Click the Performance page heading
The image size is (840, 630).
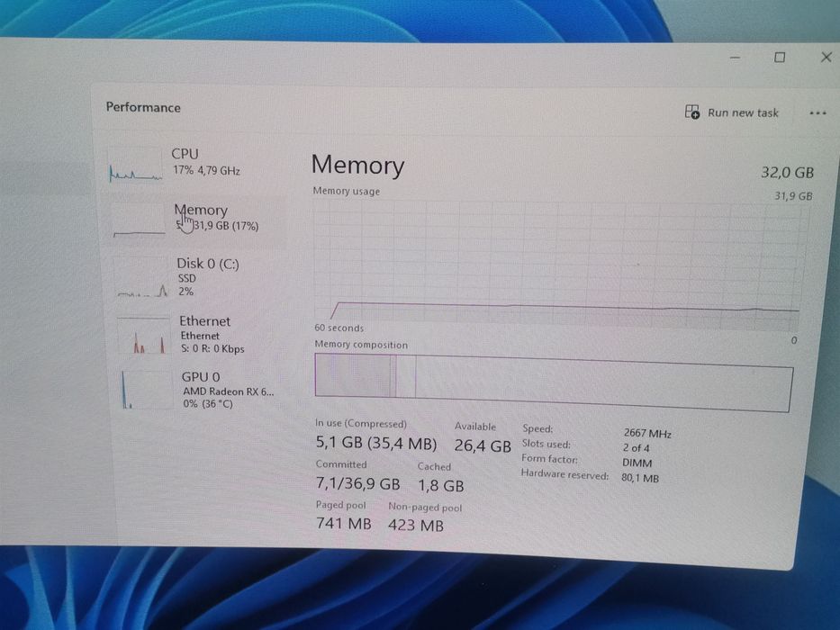(143, 107)
